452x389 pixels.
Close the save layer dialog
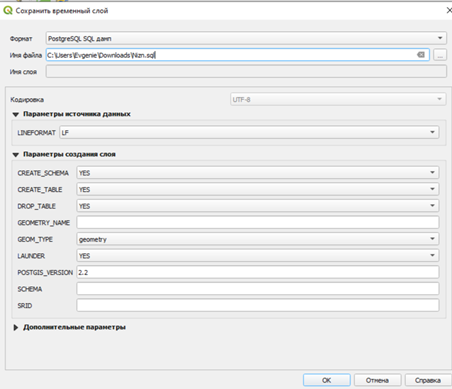(x=449, y=11)
